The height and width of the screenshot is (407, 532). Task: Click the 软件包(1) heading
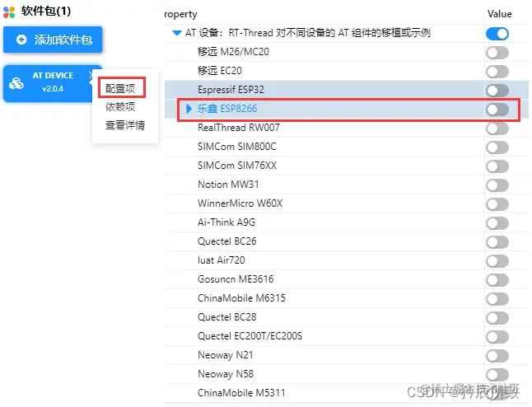click(x=46, y=12)
